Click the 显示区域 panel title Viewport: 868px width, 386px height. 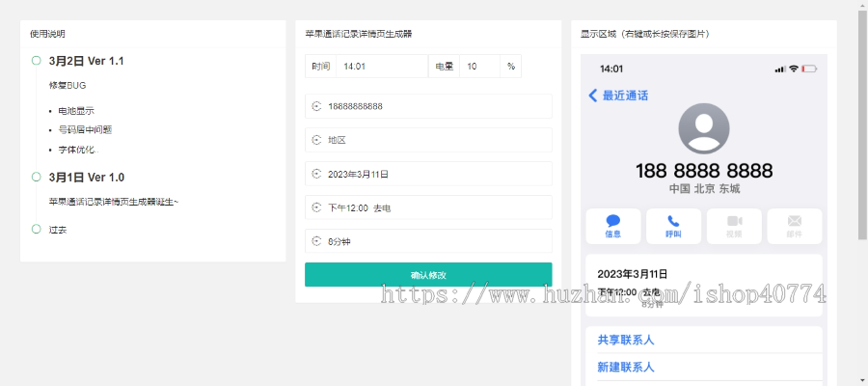click(645, 34)
